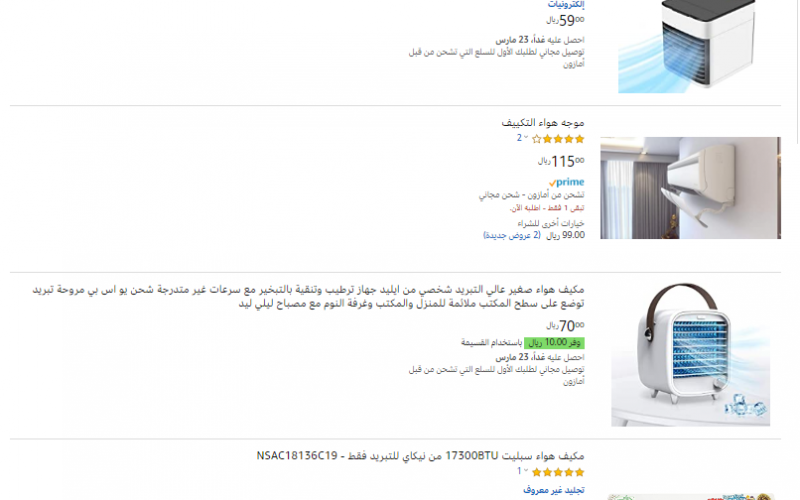Click the star rating for موجه هواء التكييف

click(x=558, y=139)
